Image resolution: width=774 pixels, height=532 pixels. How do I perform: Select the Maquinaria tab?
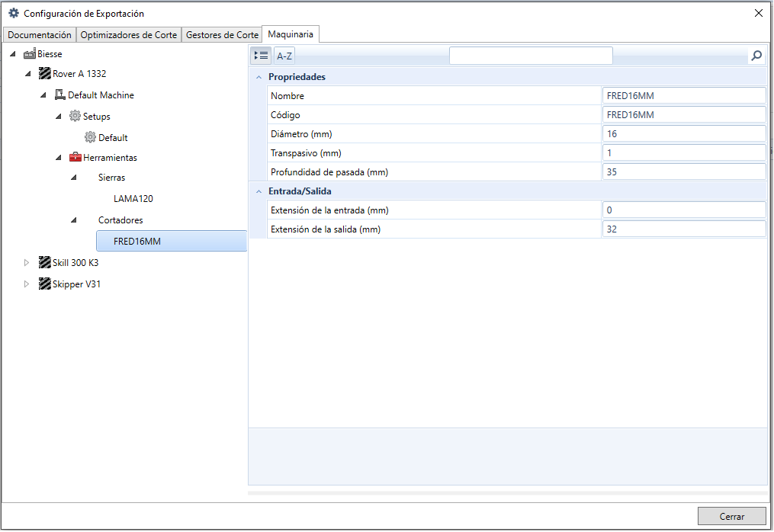[x=291, y=34]
